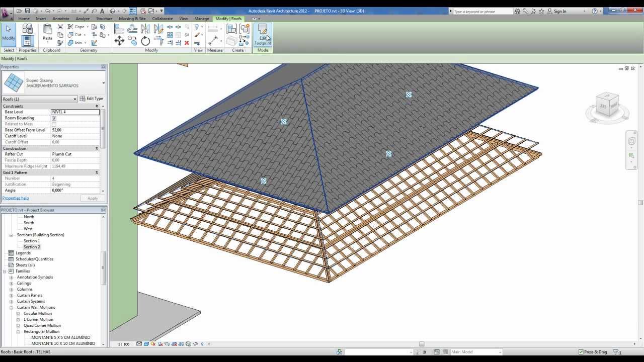Select Section 2 in Project Browser

pyautogui.click(x=32, y=247)
